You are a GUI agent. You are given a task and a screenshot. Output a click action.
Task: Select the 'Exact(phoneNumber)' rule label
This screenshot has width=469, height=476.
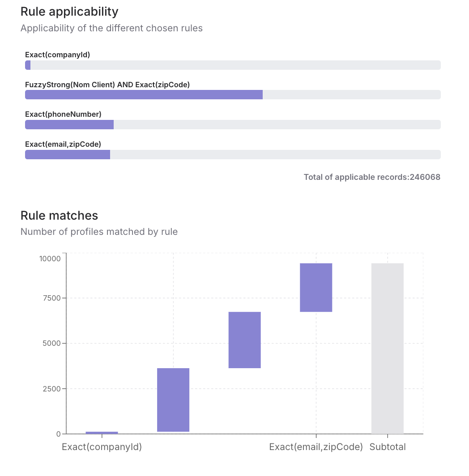pyautogui.click(x=63, y=114)
